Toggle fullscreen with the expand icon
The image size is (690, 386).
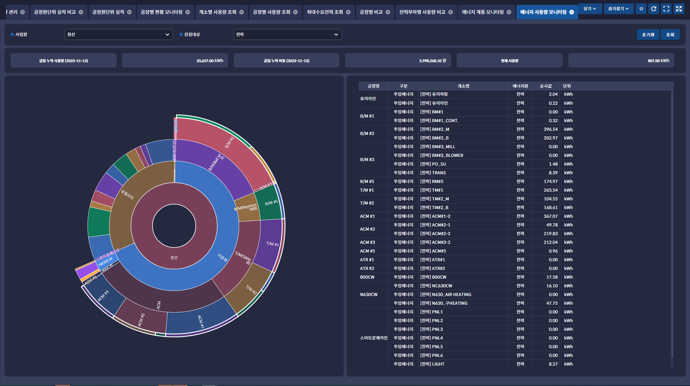click(x=666, y=9)
